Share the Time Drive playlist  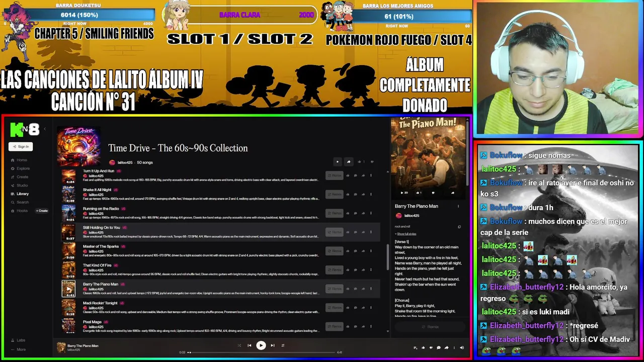[x=348, y=161]
